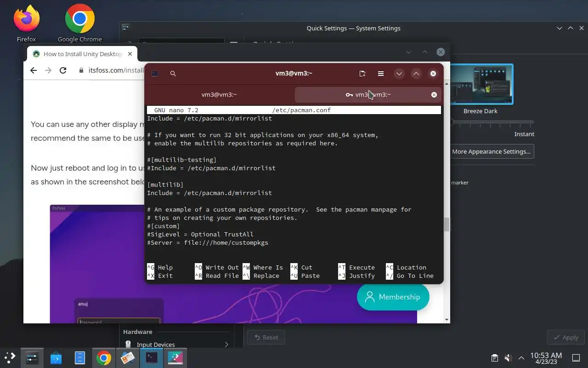This screenshot has height=368, width=588.
Task: Click the terminal app icon in headerbar
Action: click(155, 74)
